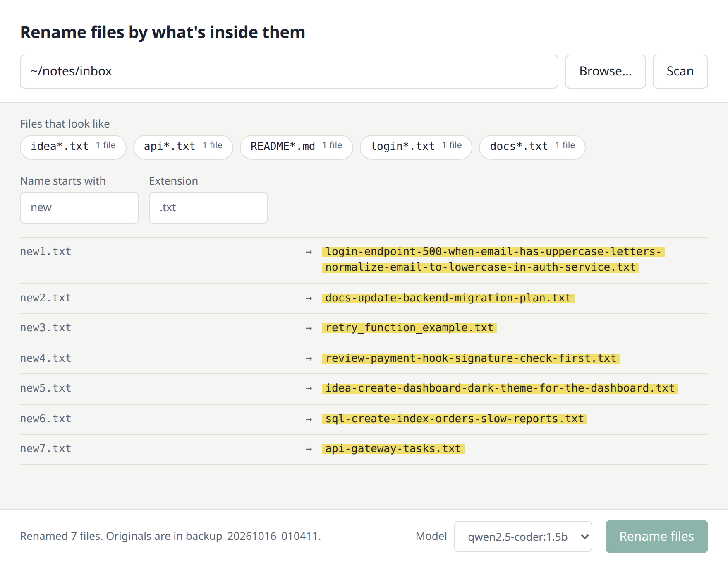
Task: Click proposed name review-payment-hook-signature-check-first.txt
Action: point(471,358)
